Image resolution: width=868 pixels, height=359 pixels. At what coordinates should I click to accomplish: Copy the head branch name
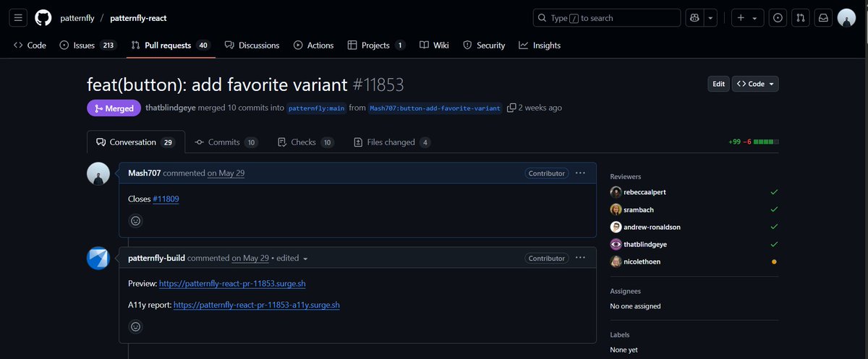511,108
